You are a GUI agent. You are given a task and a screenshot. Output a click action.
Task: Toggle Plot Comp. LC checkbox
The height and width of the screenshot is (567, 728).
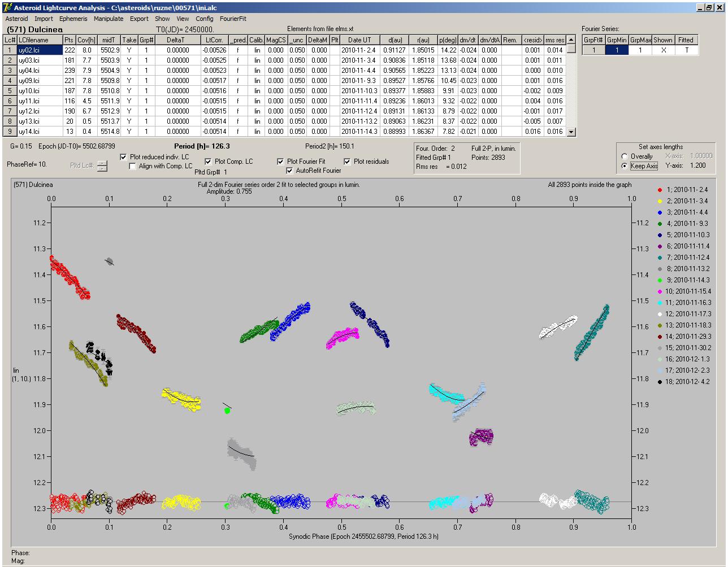tap(208, 162)
